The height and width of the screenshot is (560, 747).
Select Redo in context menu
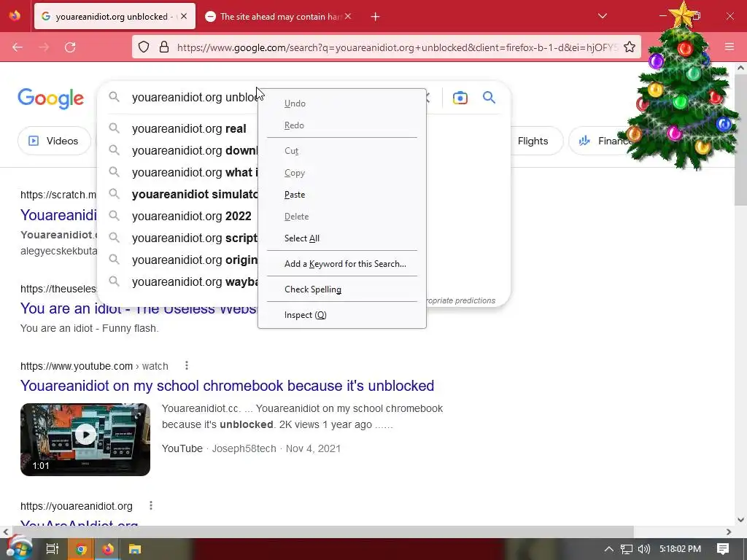[342, 125]
